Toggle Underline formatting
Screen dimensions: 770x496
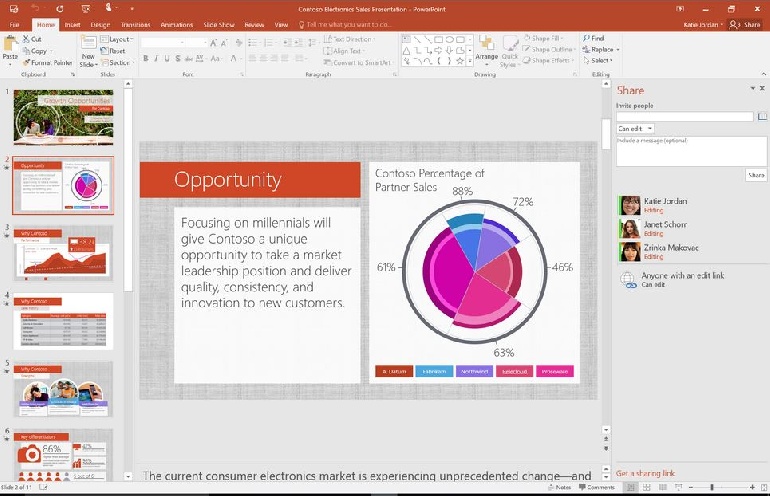[167, 58]
